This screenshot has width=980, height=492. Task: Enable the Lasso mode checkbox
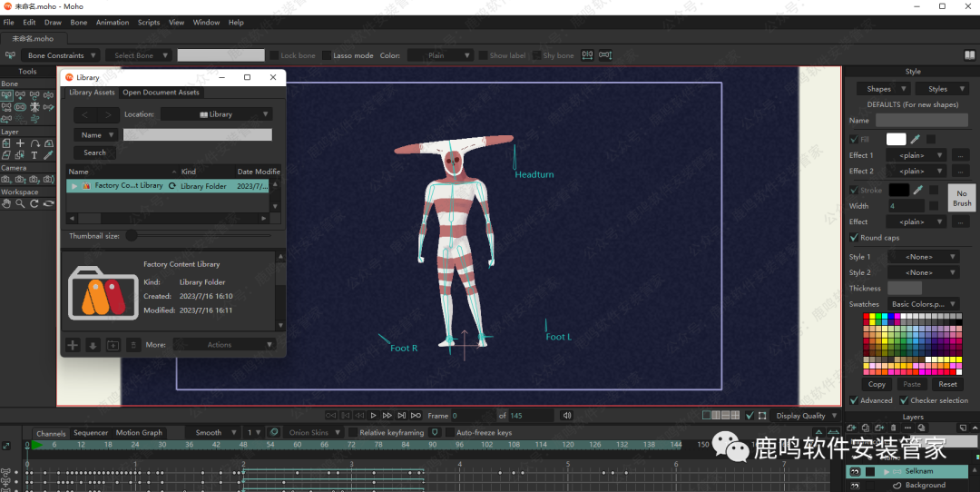click(x=327, y=55)
